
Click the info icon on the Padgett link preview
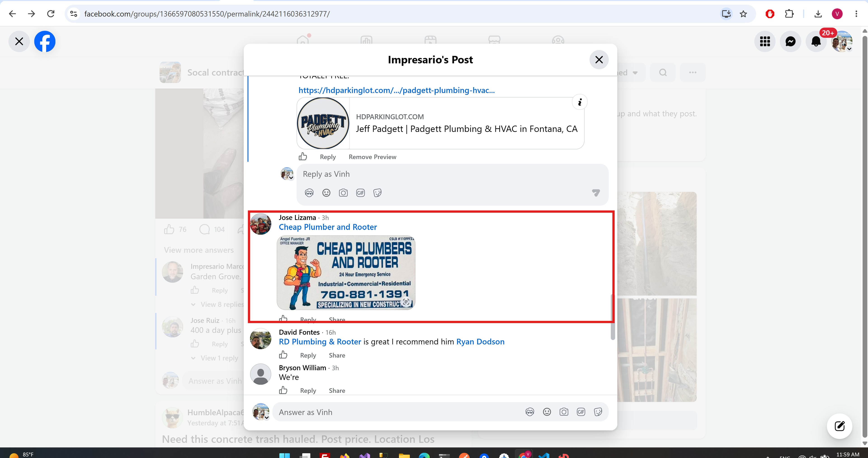coord(580,102)
